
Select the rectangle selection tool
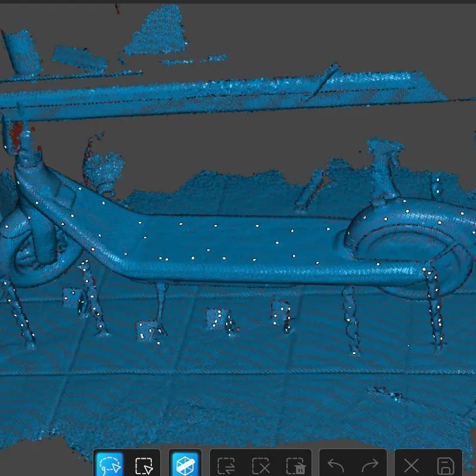[x=144, y=465]
